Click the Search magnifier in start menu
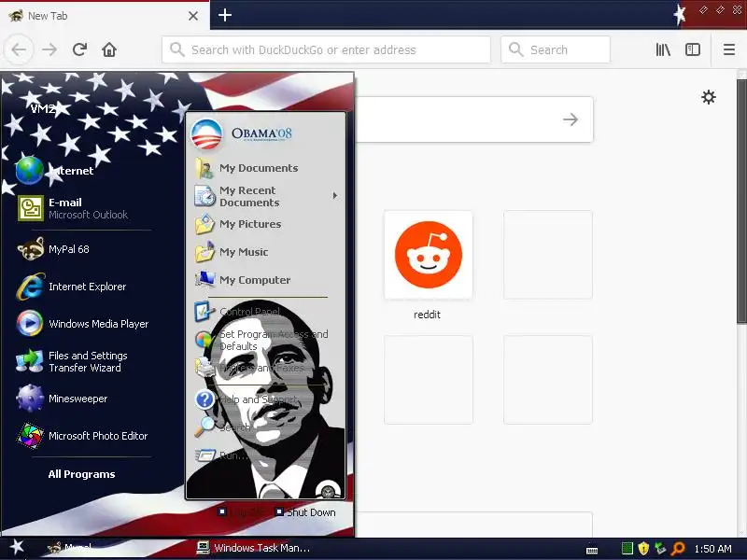The width and height of the screenshot is (747, 560). pyautogui.click(x=204, y=427)
